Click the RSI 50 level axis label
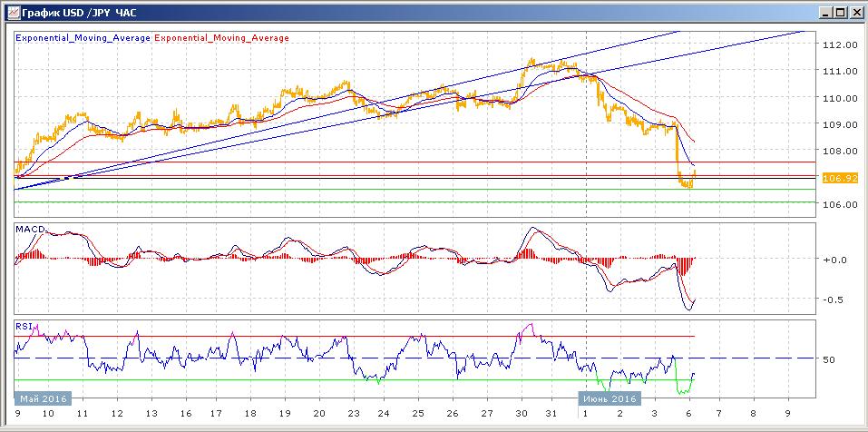868x432 pixels. (828, 359)
